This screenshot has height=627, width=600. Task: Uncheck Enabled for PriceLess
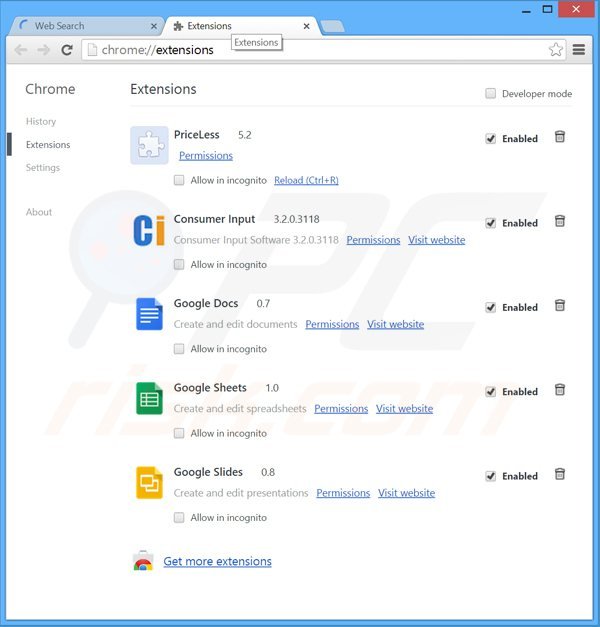[x=490, y=139]
